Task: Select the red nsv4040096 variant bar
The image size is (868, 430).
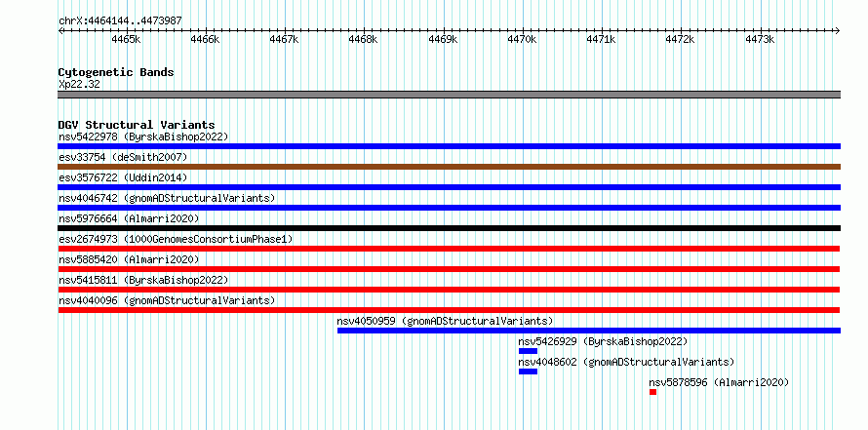Action: coord(449,310)
